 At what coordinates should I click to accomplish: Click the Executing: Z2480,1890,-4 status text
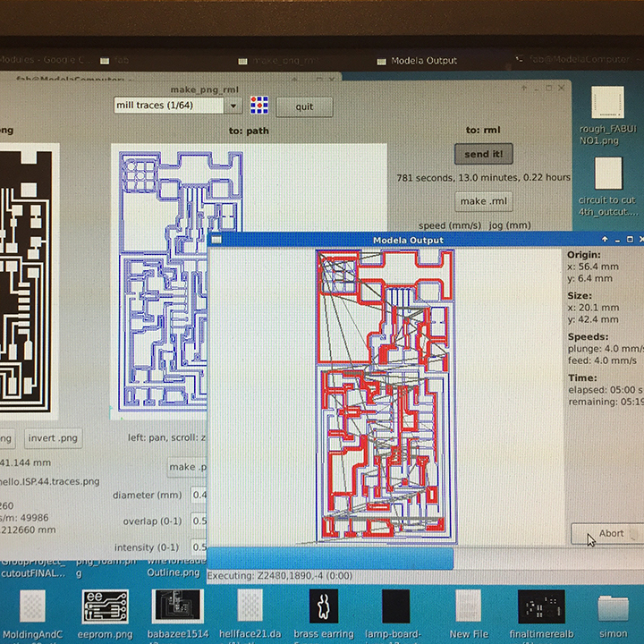point(280,576)
